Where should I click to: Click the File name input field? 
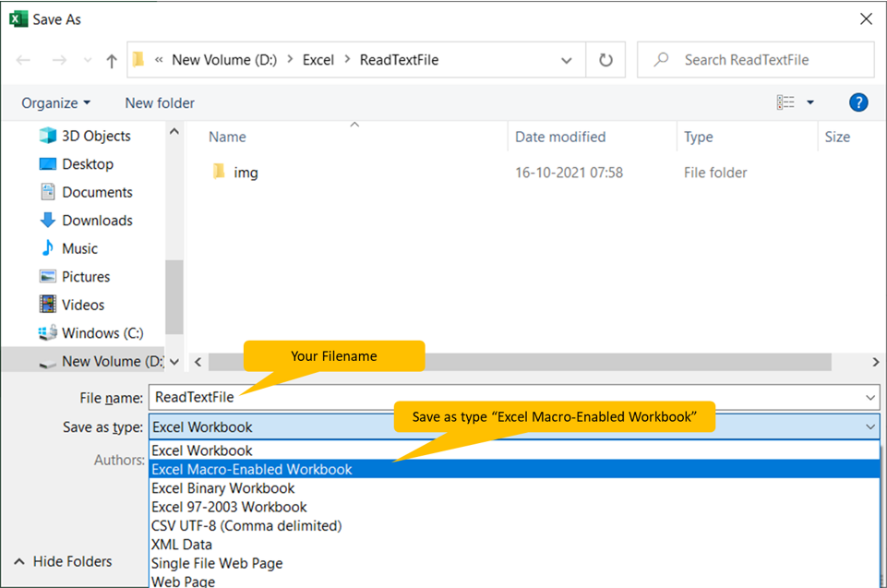514,397
